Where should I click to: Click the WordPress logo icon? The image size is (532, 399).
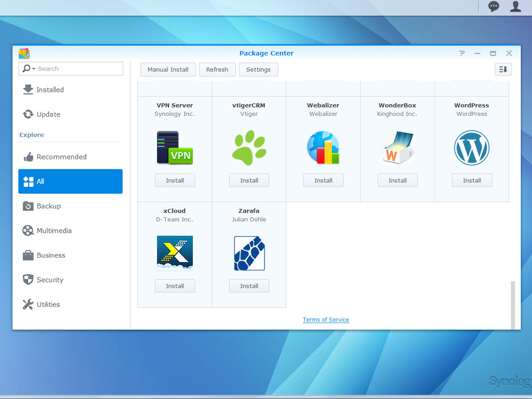(472, 148)
